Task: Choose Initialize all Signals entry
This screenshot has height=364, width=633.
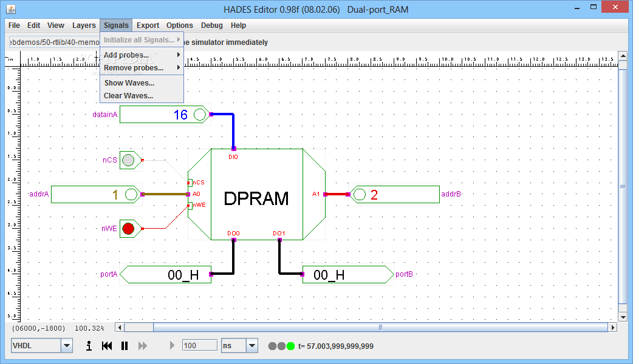Action: click(142, 40)
